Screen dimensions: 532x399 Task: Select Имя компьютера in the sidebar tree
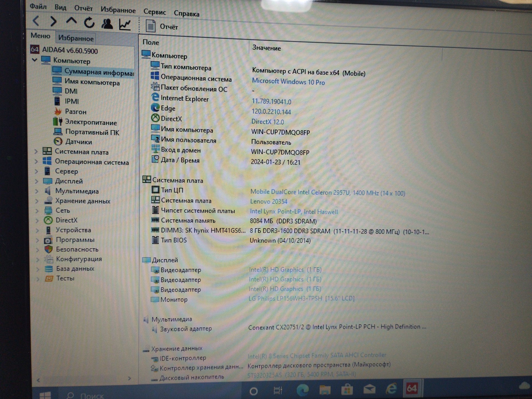86,82
